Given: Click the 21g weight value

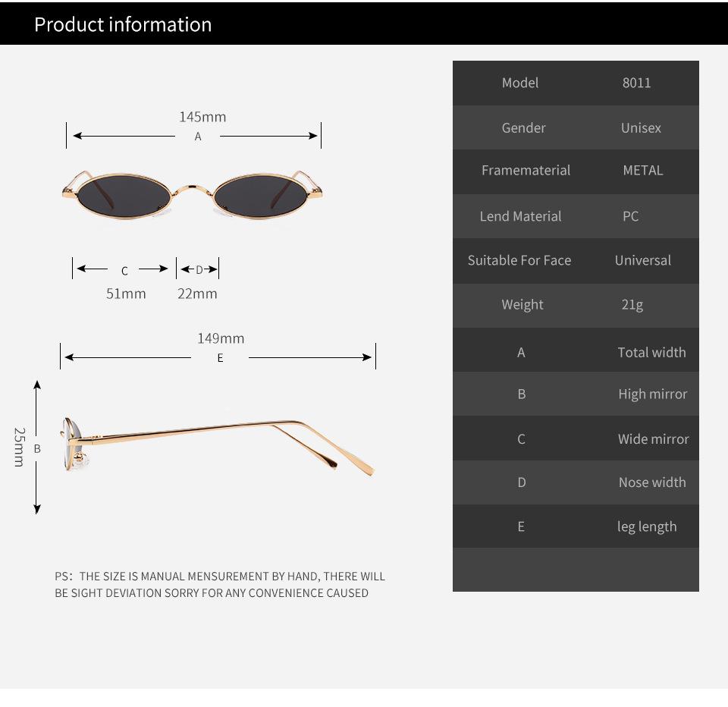Looking at the screenshot, I should 632,305.
